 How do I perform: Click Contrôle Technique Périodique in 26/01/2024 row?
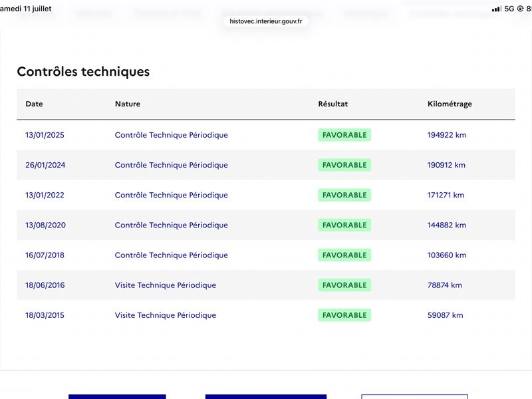click(172, 165)
